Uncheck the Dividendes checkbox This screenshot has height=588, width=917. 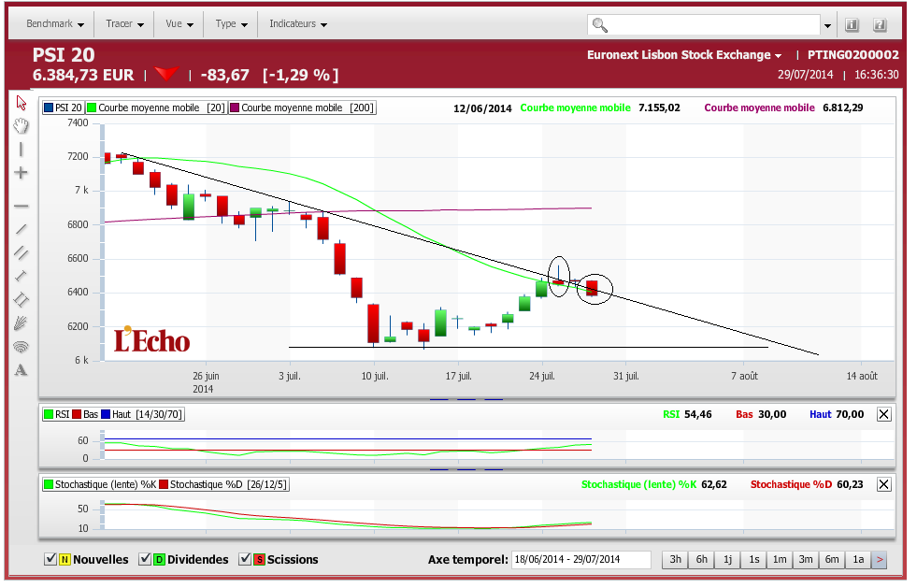145,559
